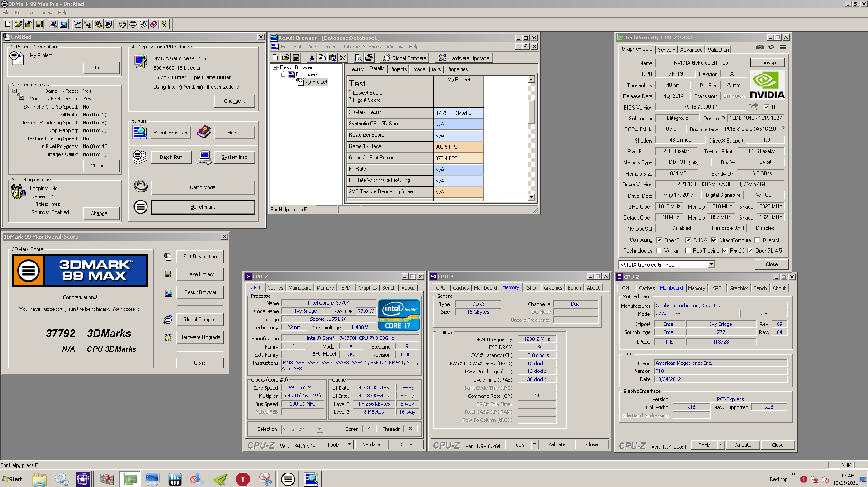Click the purple book icon beside the Help button
Image resolution: width=868 pixels, height=487 pixels.
204,132
